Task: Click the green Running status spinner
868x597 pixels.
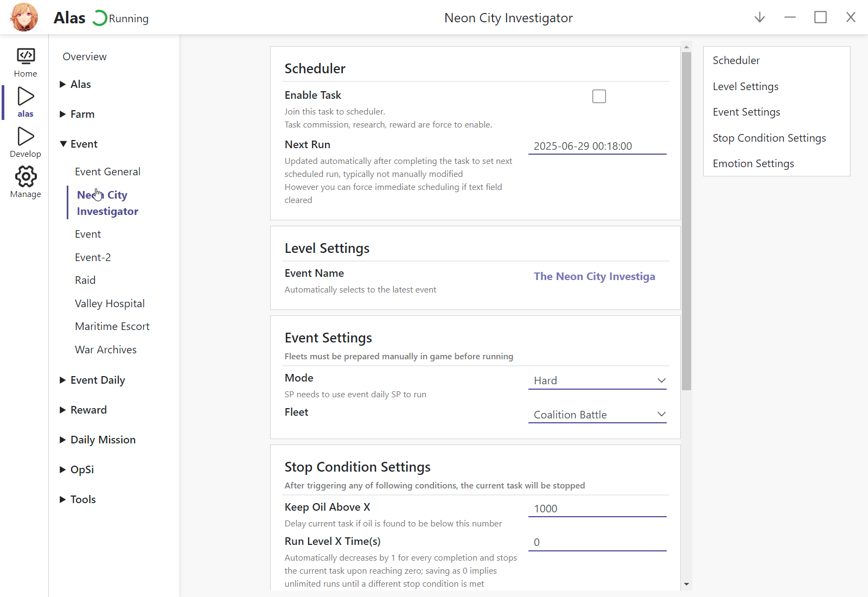Action: click(100, 18)
